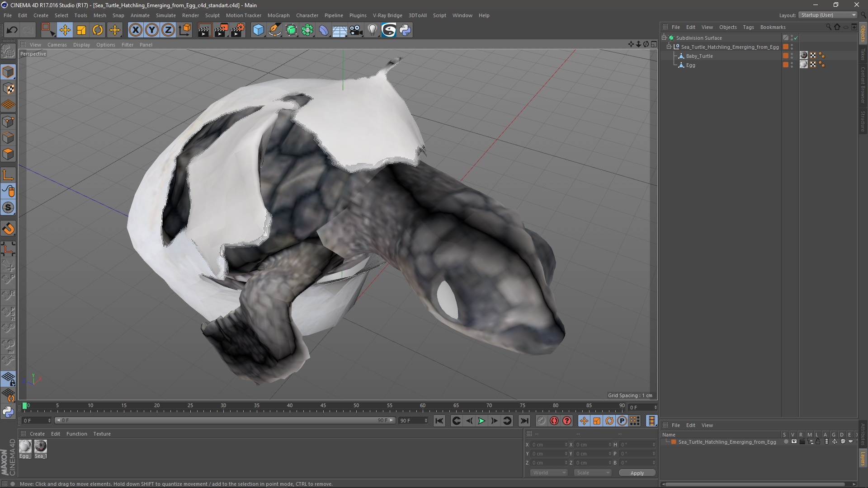Screen dimensions: 868x488
Task: Open the MoGraph menu
Action: 278,15
